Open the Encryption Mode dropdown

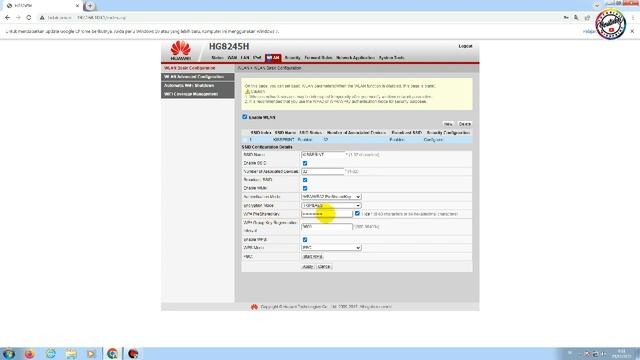tap(331, 205)
